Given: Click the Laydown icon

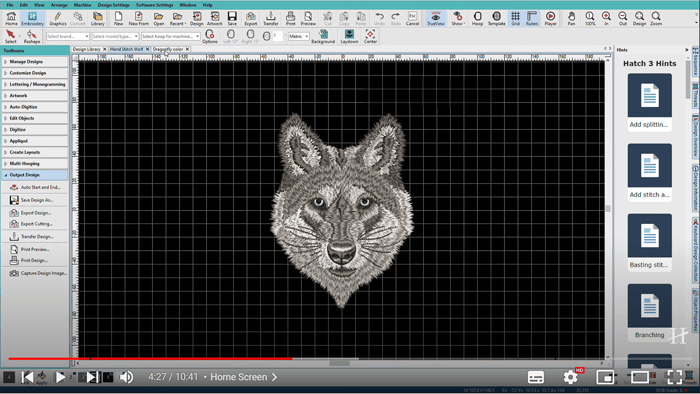Looking at the screenshot, I should pos(349,37).
